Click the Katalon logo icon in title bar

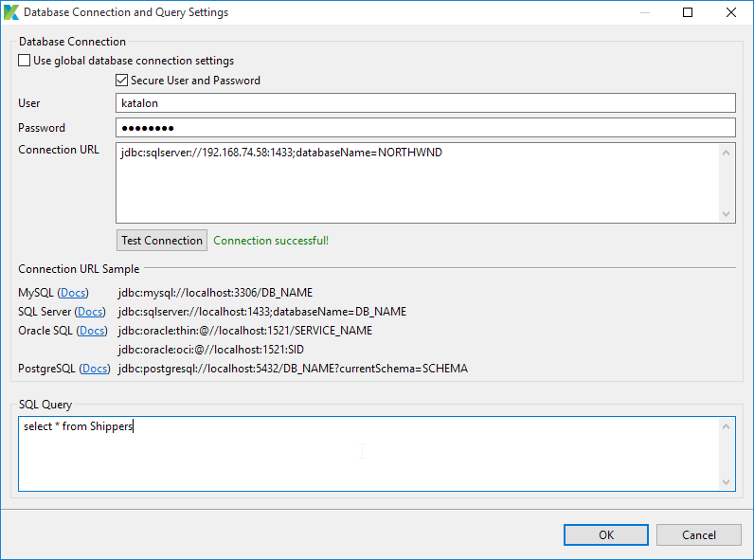11,12
